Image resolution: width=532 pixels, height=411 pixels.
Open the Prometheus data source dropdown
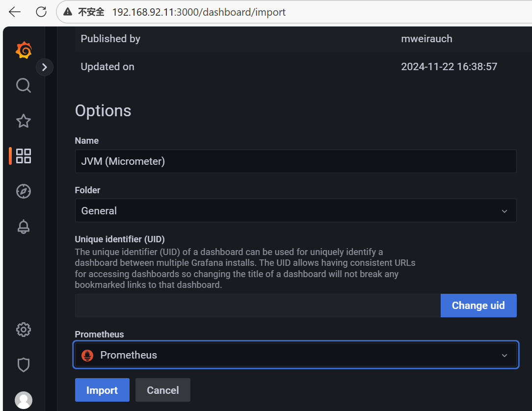coord(295,355)
